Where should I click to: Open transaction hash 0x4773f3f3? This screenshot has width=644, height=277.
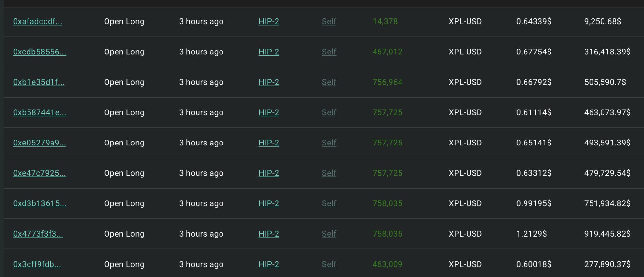coord(38,234)
